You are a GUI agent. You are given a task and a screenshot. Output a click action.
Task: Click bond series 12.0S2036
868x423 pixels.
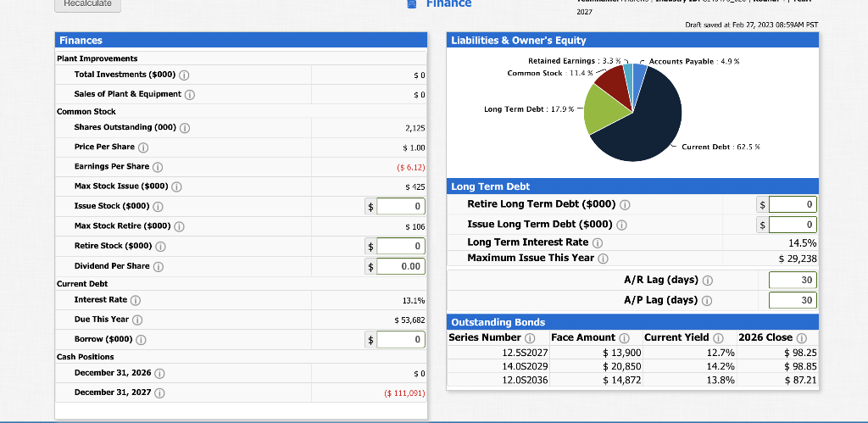[525, 380]
